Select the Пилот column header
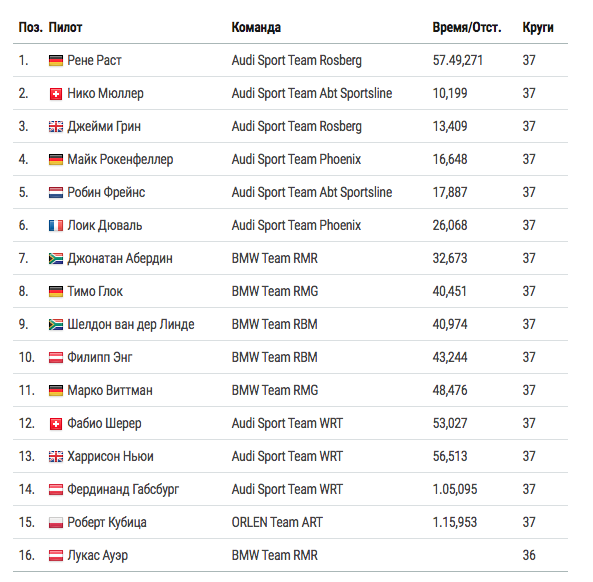The height and width of the screenshot is (582, 593). [65, 27]
